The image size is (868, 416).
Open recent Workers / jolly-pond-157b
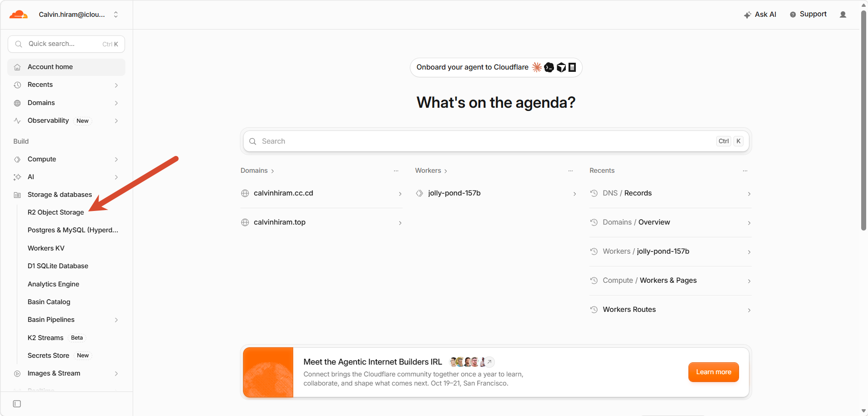[670, 252]
